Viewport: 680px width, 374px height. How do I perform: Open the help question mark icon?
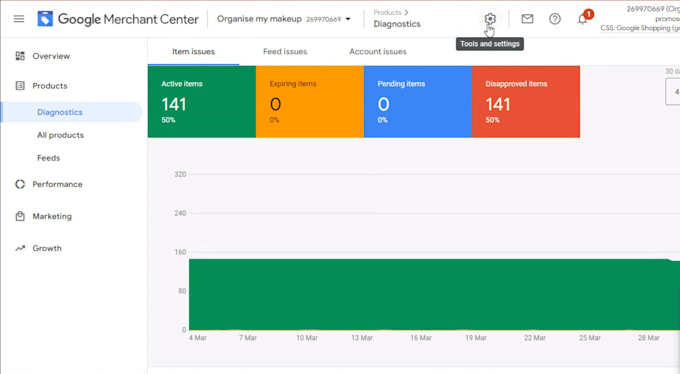pyautogui.click(x=555, y=19)
